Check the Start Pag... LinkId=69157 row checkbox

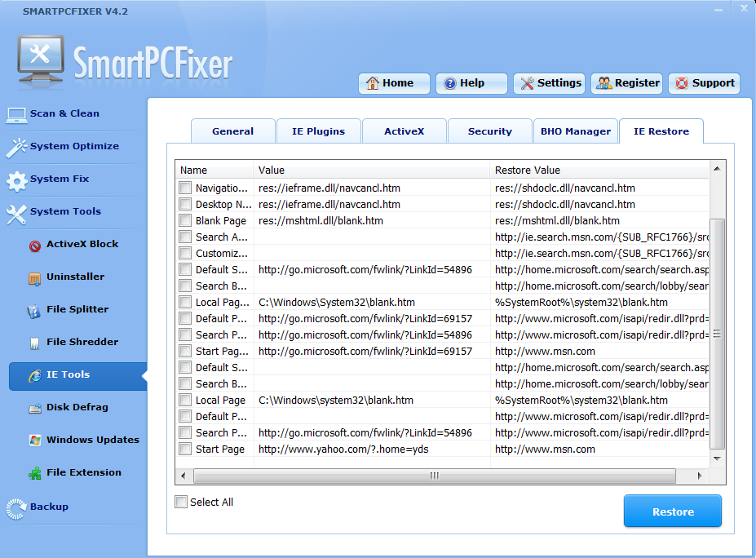(x=185, y=351)
